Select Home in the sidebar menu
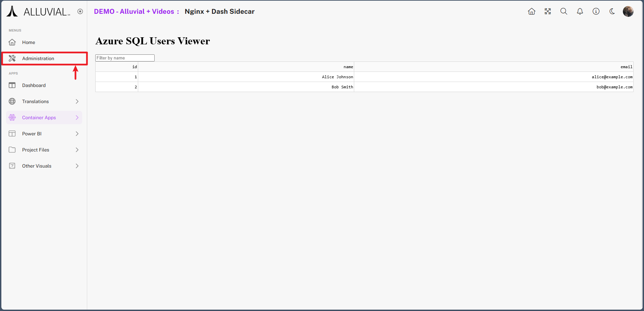644x311 pixels. pyautogui.click(x=29, y=42)
